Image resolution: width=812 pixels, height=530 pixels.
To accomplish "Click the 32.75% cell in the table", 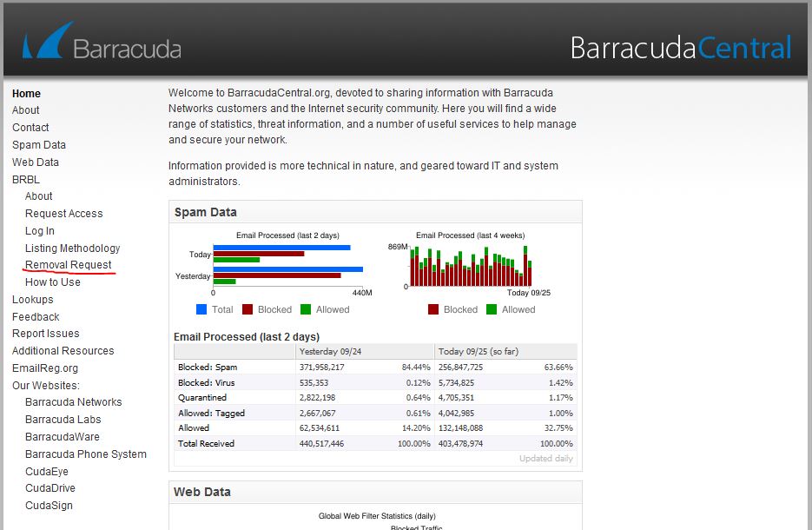I will (x=558, y=428).
